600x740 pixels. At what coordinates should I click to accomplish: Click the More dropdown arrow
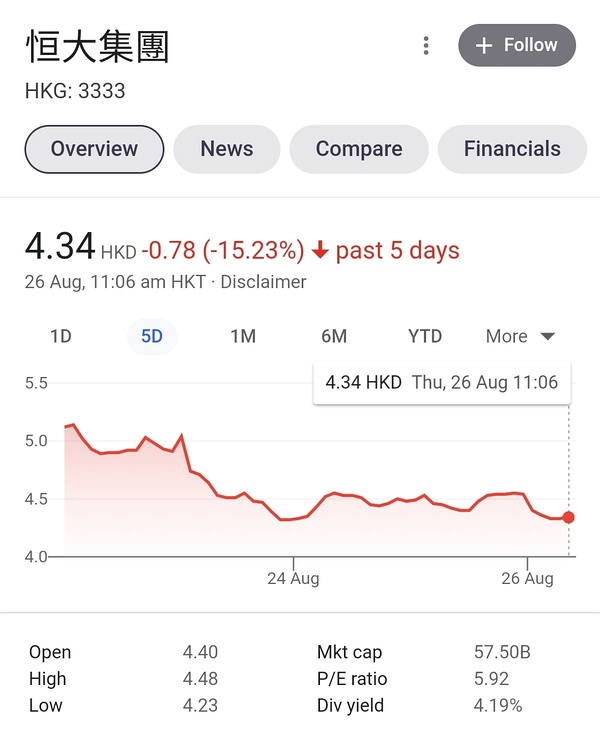[x=547, y=337]
